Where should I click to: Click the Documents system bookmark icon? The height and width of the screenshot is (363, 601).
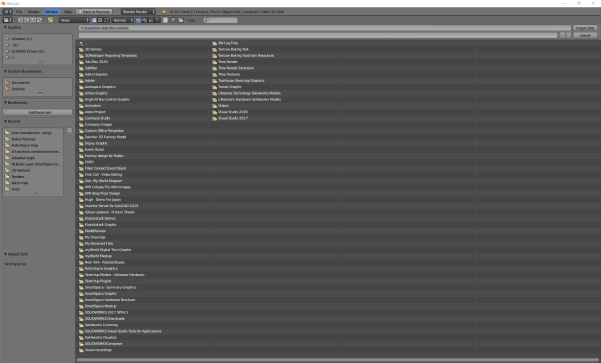(7, 82)
